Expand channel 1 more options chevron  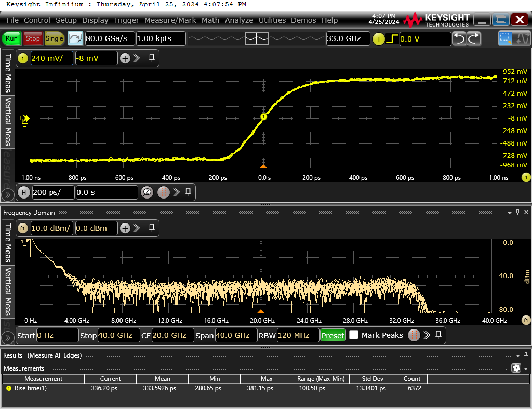tap(137, 58)
